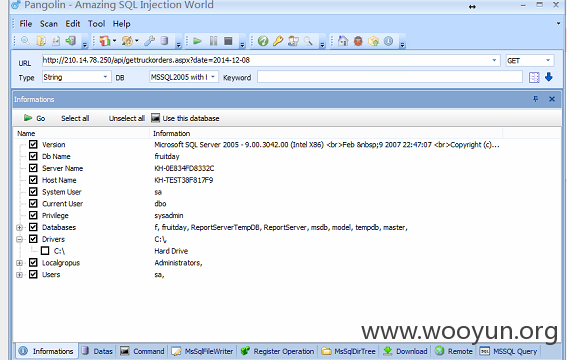Click the package update box icon
567x360 pixels.
click(373, 41)
